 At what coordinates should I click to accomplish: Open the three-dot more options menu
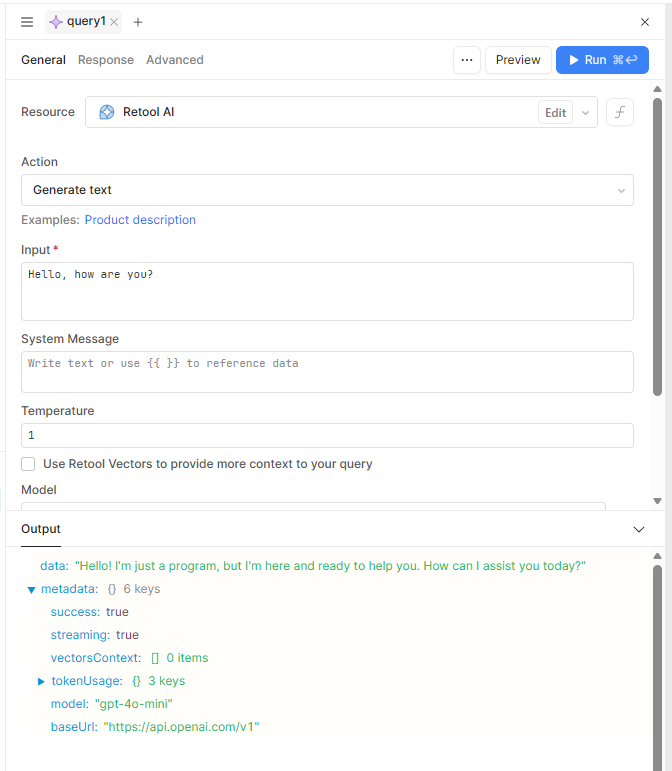(466, 60)
